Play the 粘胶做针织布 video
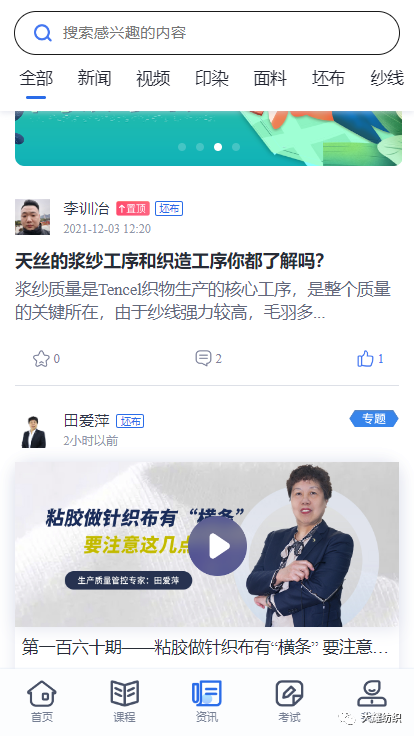414x736 pixels. (x=218, y=546)
